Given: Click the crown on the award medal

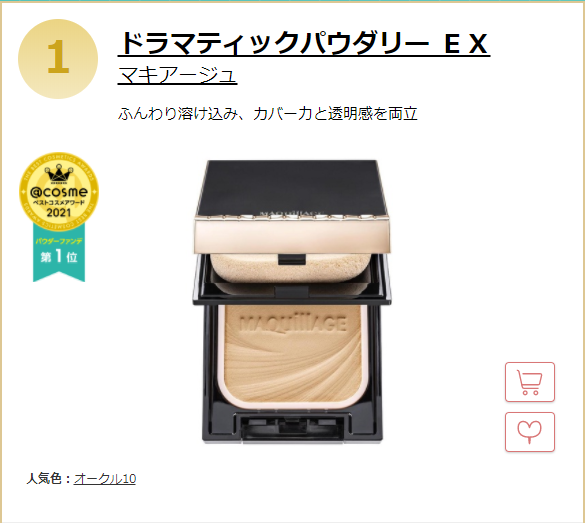Looking at the screenshot, I should [59, 175].
